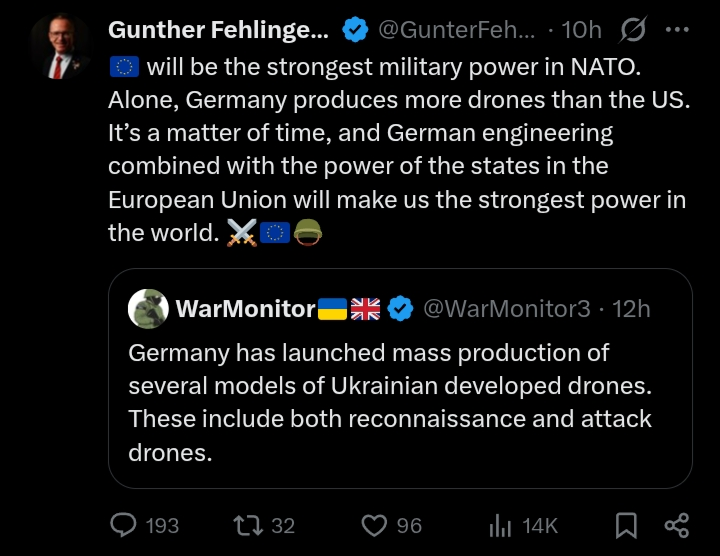Screen dimensions: 720x556
Task: Tap the repost arrows icon
Action: point(248,525)
